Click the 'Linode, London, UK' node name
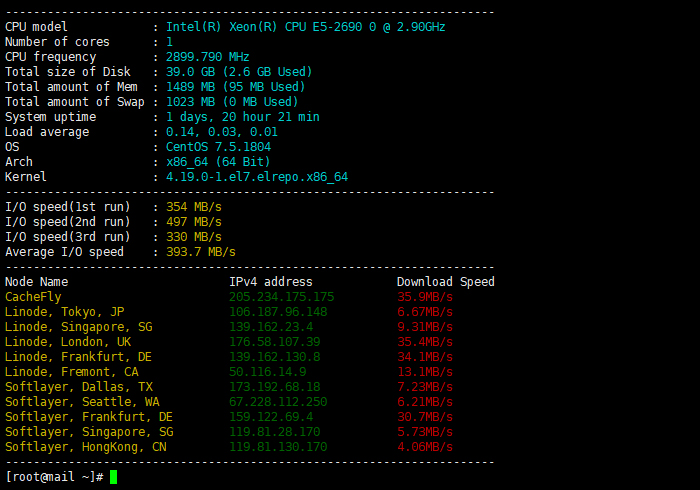 click(x=68, y=342)
